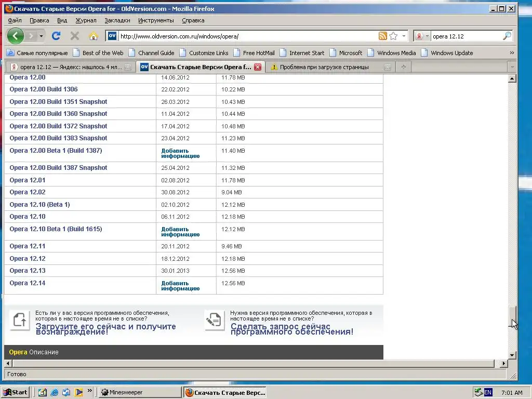Click the URL address field
Screen dimensions: 532x399
pos(248,36)
